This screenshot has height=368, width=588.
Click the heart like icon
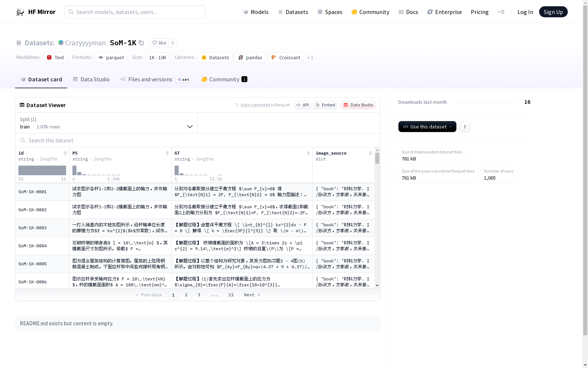155,43
